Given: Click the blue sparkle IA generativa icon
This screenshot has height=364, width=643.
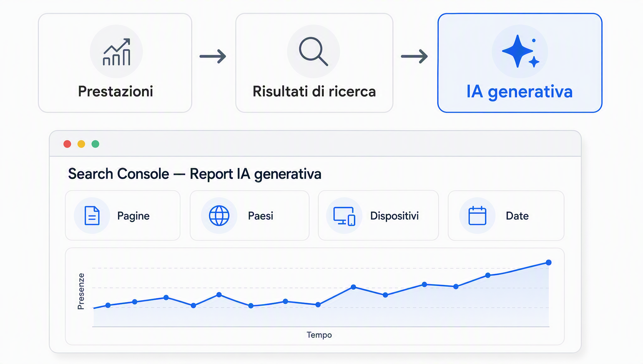Looking at the screenshot, I should coord(520,51).
